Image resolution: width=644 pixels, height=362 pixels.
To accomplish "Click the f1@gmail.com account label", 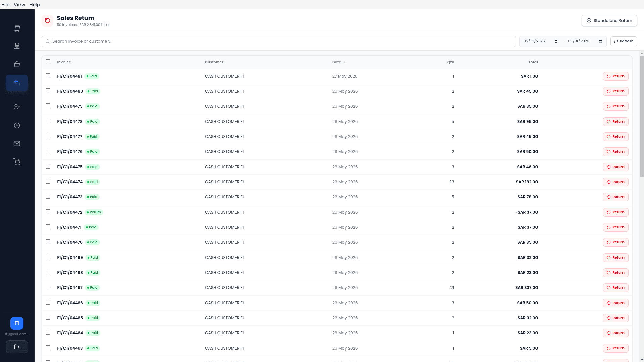I will click(x=16, y=334).
